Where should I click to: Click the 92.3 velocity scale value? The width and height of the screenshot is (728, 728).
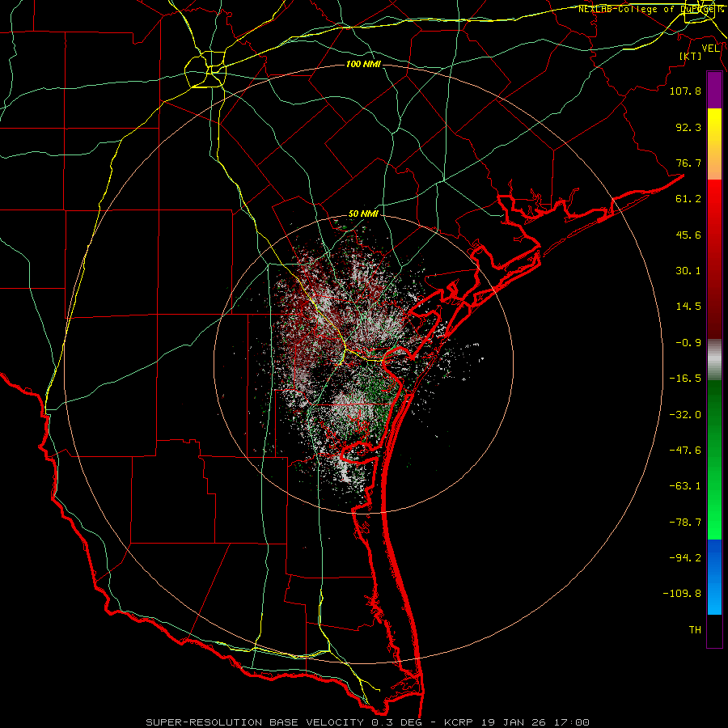click(x=688, y=127)
